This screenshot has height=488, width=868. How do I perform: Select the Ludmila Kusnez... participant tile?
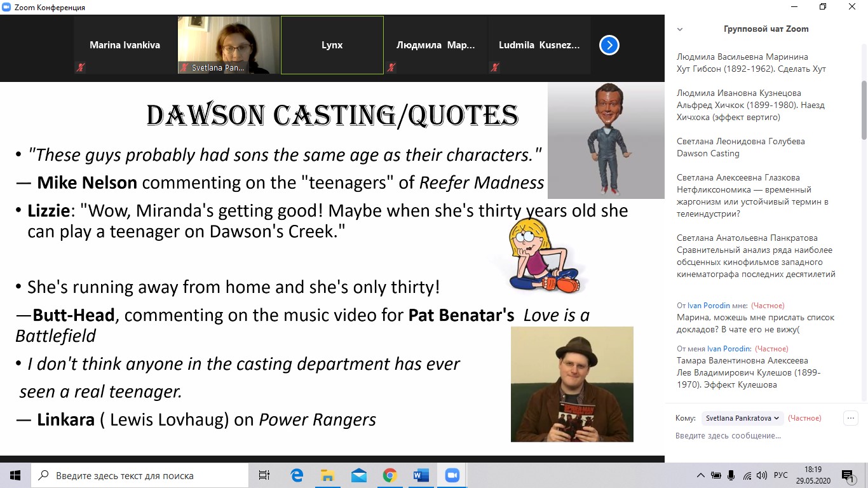pos(539,45)
